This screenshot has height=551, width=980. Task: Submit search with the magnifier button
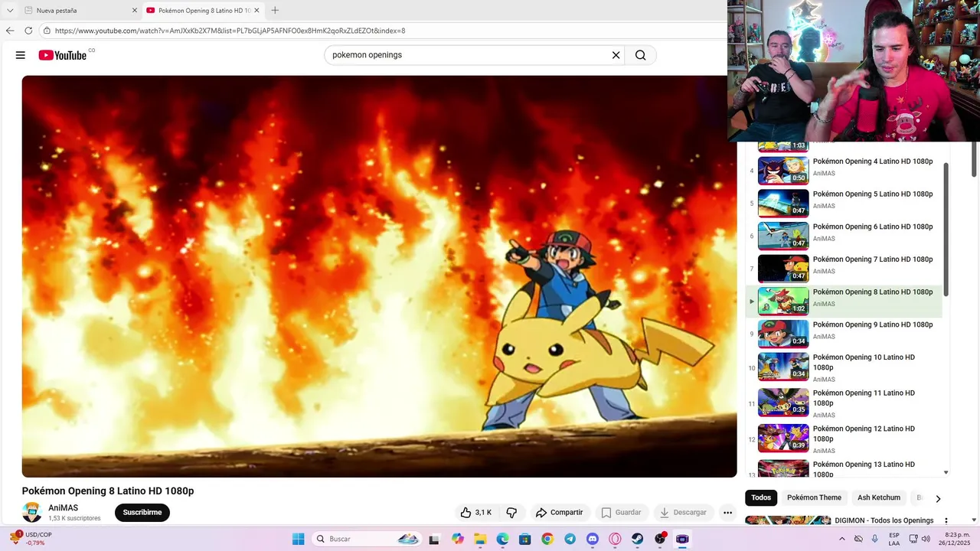tap(641, 55)
